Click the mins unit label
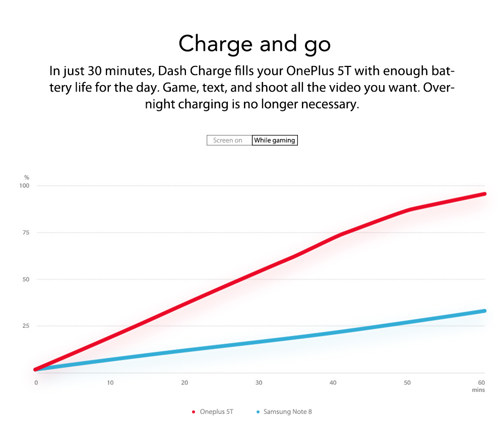The height and width of the screenshot is (428, 504). 479,390
